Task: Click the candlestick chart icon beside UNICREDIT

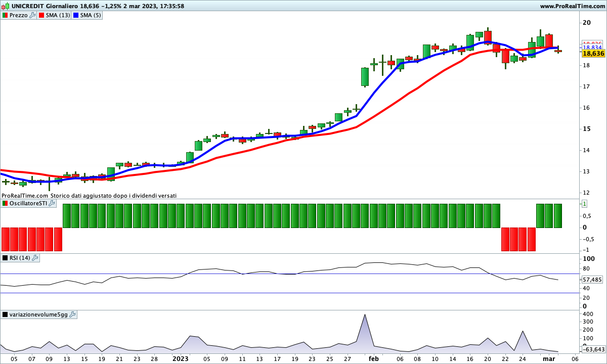Action: tap(6, 6)
